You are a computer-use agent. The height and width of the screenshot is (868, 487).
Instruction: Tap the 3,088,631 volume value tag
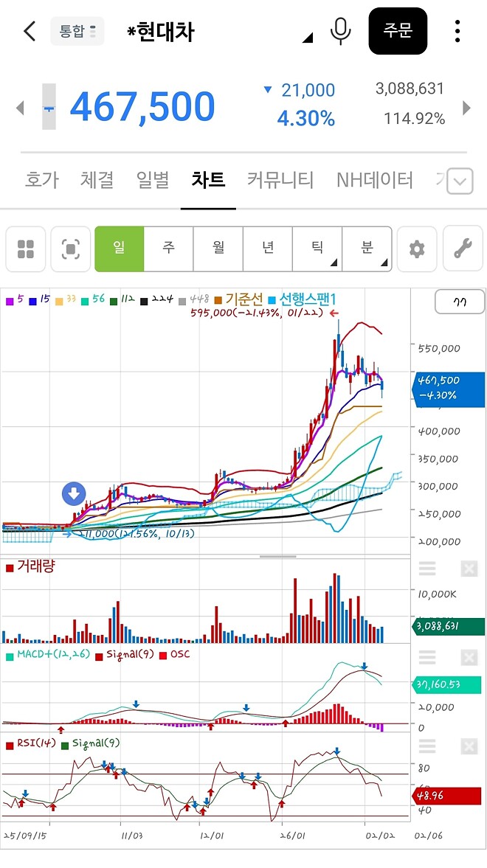pos(449,627)
